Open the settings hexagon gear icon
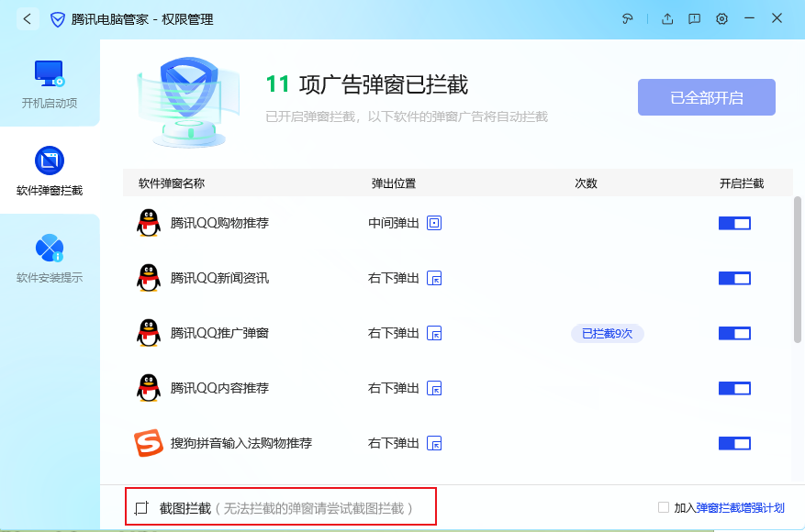This screenshot has width=805, height=532. [721, 19]
